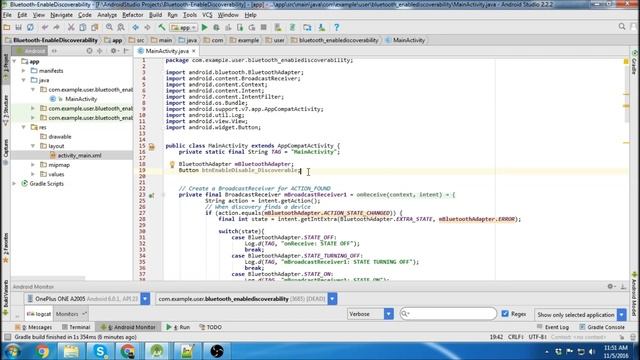Viewport: 640px width, 360px height.
Task: Click the Undo arrow icon
Action: pyautogui.click(x=44, y=27)
